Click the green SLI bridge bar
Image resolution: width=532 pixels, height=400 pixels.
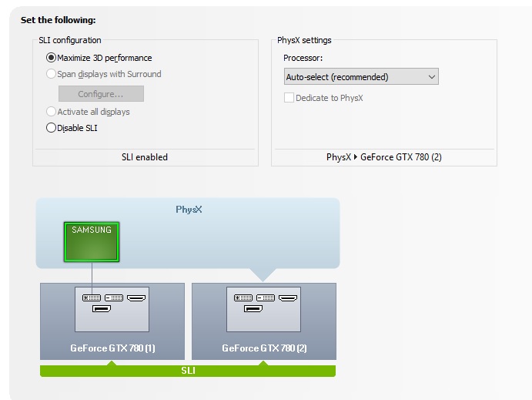coord(188,371)
